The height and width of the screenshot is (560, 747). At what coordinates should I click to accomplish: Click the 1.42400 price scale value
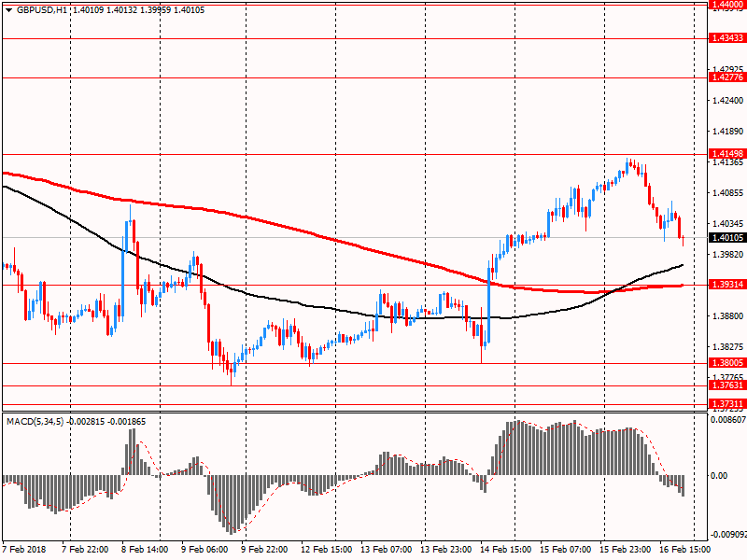click(727, 101)
